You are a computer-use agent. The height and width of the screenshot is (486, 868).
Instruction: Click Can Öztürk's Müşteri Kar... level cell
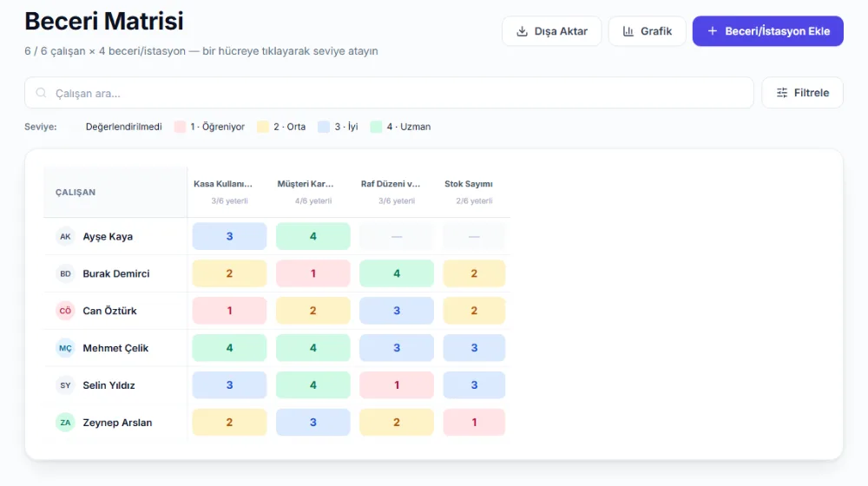(312, 311)
